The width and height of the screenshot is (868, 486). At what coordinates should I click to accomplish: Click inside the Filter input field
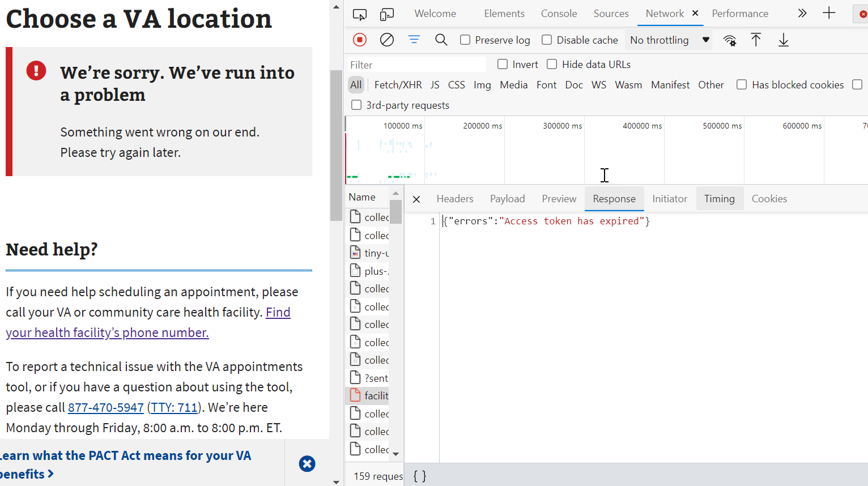[416, 64]
